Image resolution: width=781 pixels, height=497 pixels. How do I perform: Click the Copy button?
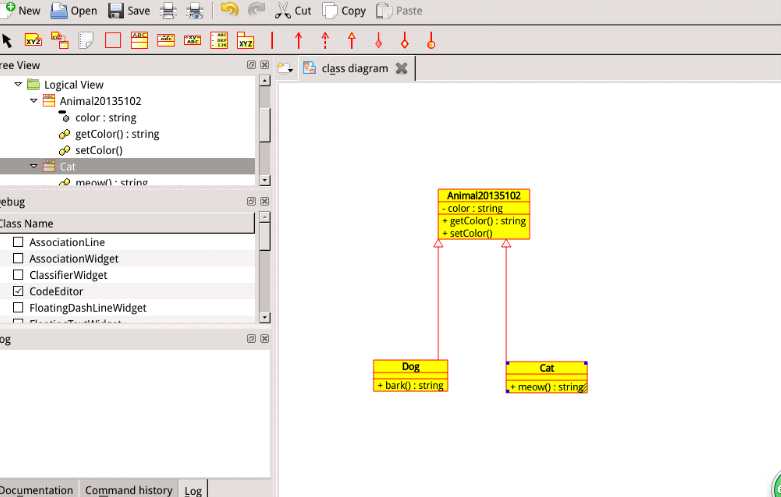344,10
